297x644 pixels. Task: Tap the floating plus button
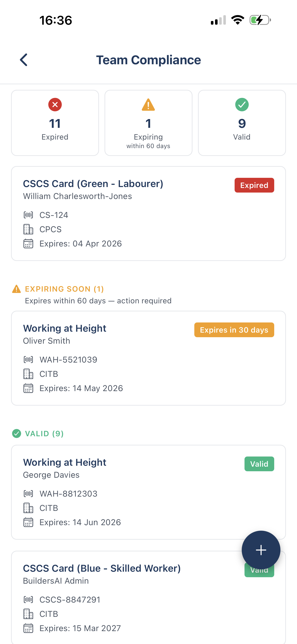(x=261, y=550)
